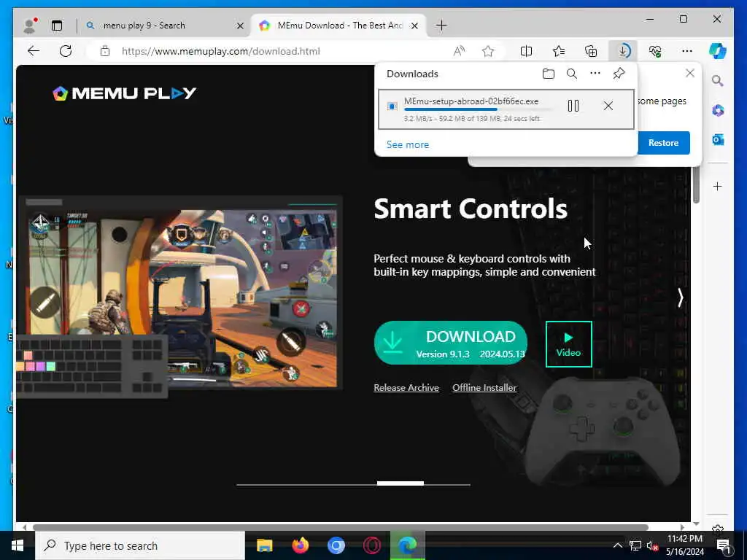Toggle split screen view
747x560 pixels.
[x=527, y=51]
